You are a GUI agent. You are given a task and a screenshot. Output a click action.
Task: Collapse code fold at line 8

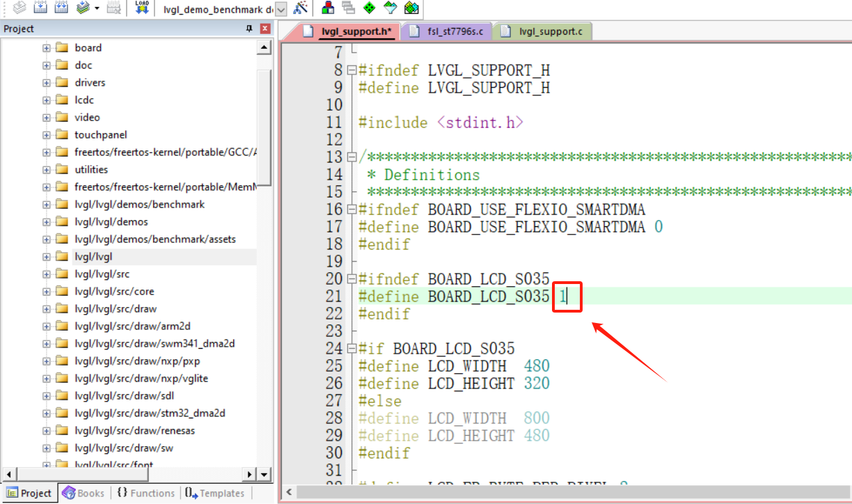click(x=352, y=70)
